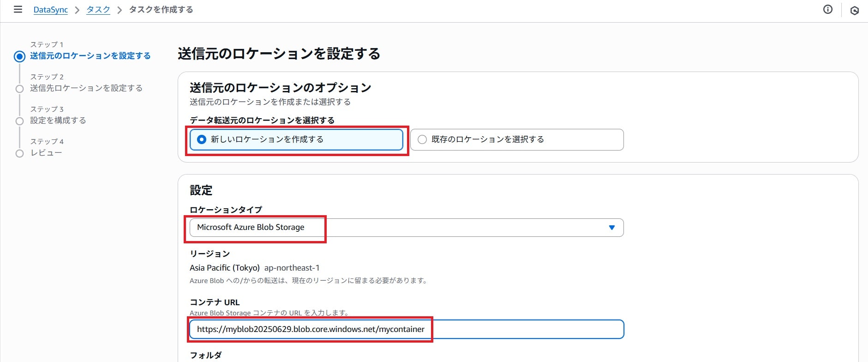Open the ロケーションタイプ dropdown
868x362 pixels.
click(x=407, y=228)
